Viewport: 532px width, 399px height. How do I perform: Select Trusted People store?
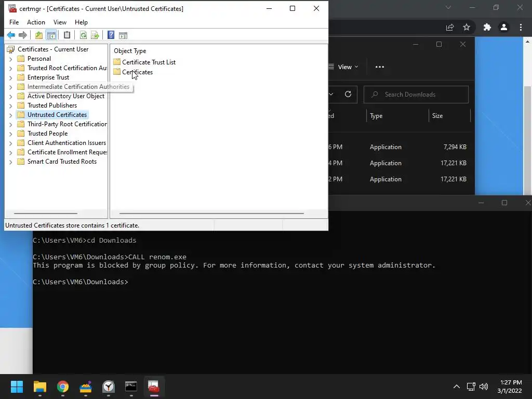point(47,134)
